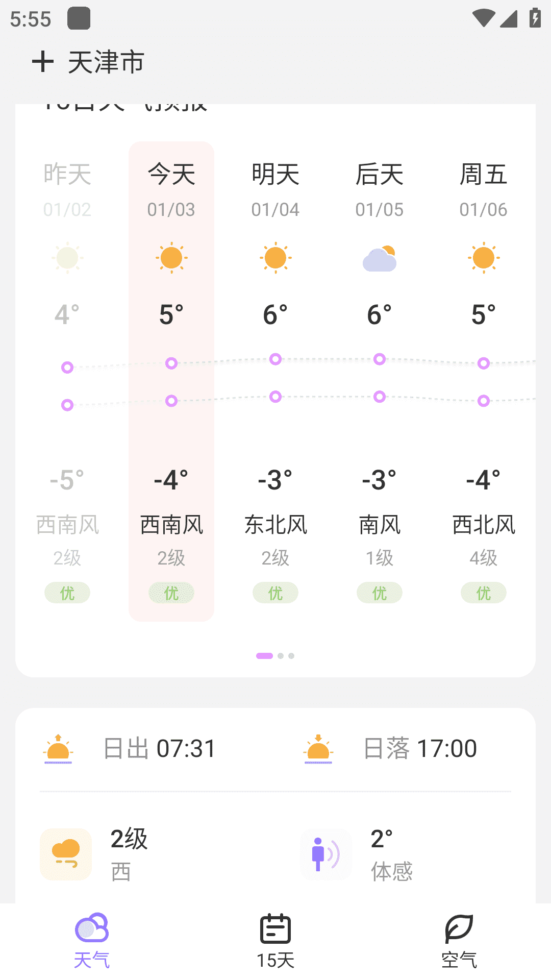The width and height of the screenshot is (551, 980).
Task: Tap today's sunny weather icon
Action: pos(171,258)
